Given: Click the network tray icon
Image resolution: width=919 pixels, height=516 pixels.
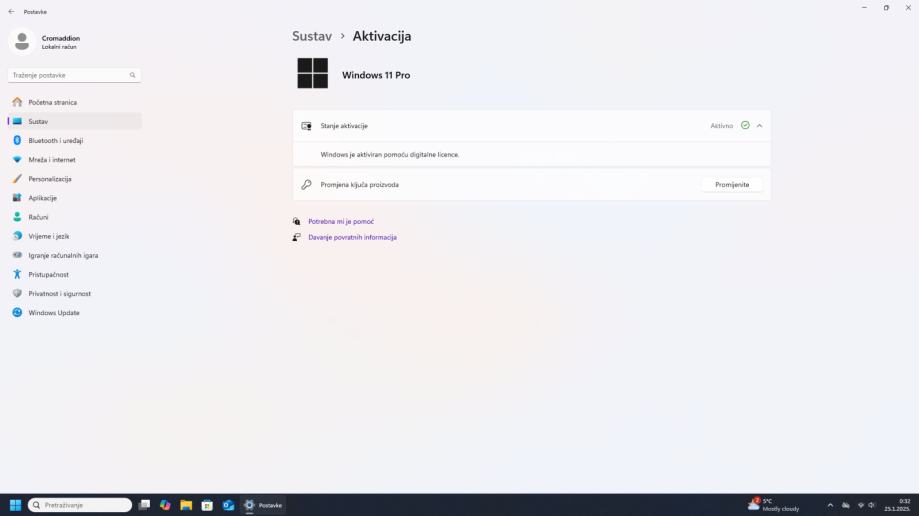Looking at the screenshot, I should tap(860, 505).
